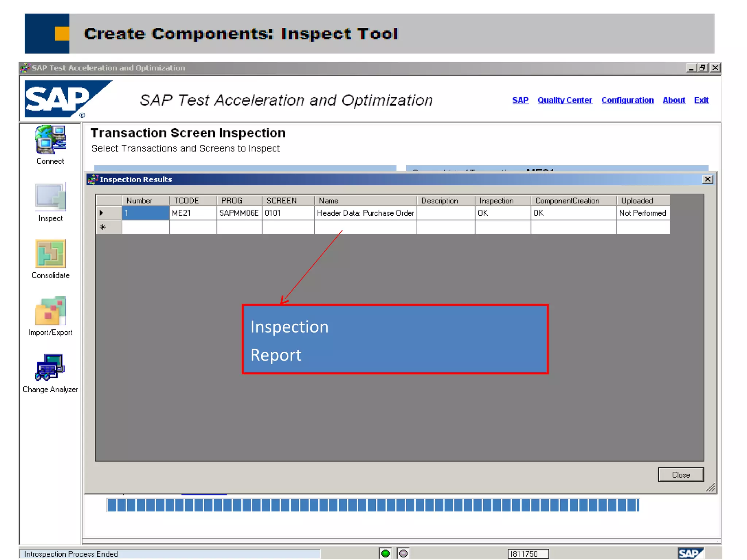
Task: Open the About link
Action: 674,100
